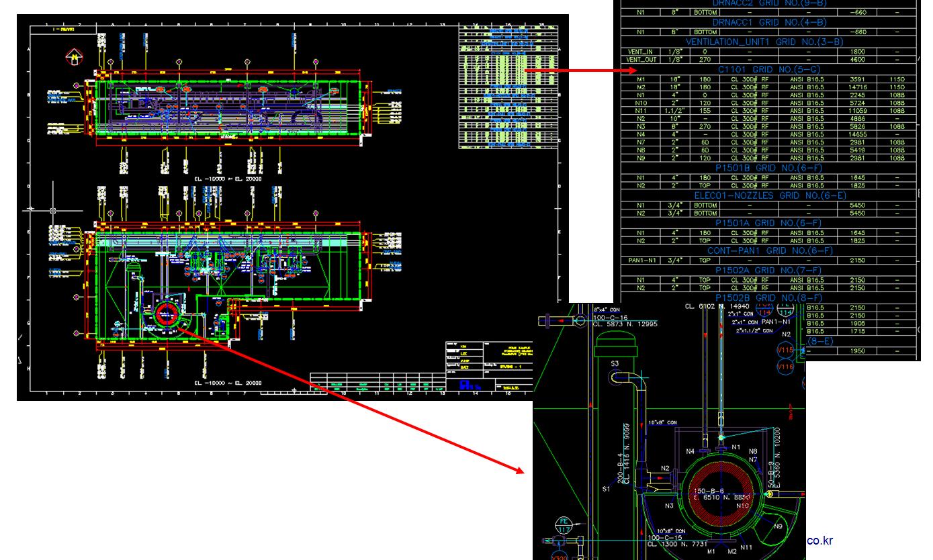
Task: Click the red V115 valve tag hexagon
Action: pyautogui.click(x=785, y=351)
